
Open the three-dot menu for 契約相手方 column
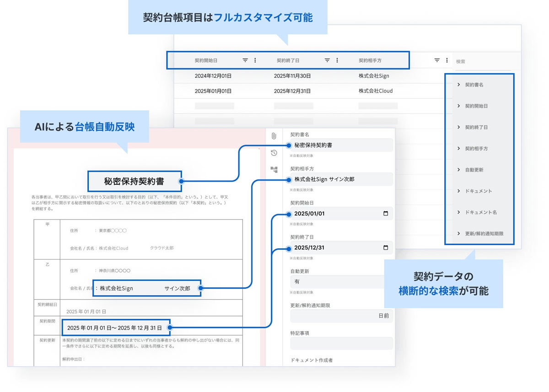[x=447, y=60]
